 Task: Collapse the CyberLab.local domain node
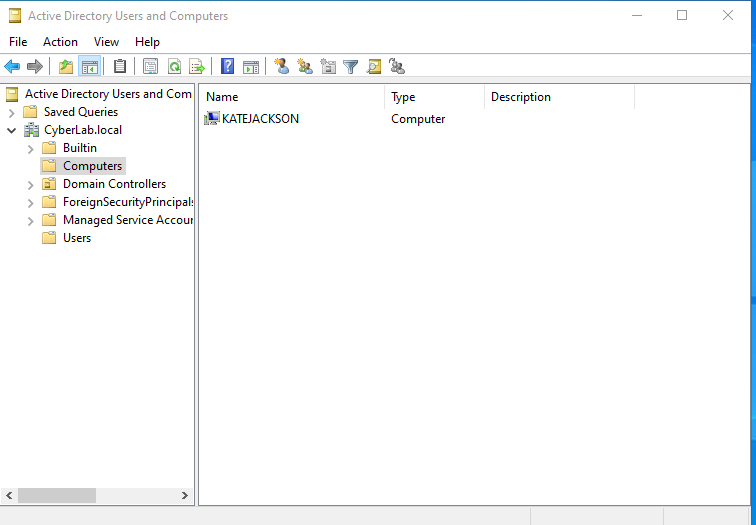point(12,130)
